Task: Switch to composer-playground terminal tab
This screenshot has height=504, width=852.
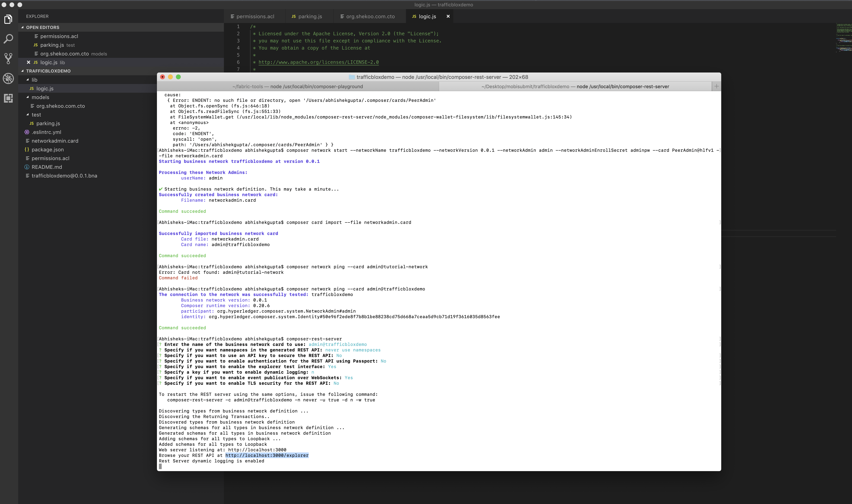Action: pyautogui.click(x=297, y=87)
